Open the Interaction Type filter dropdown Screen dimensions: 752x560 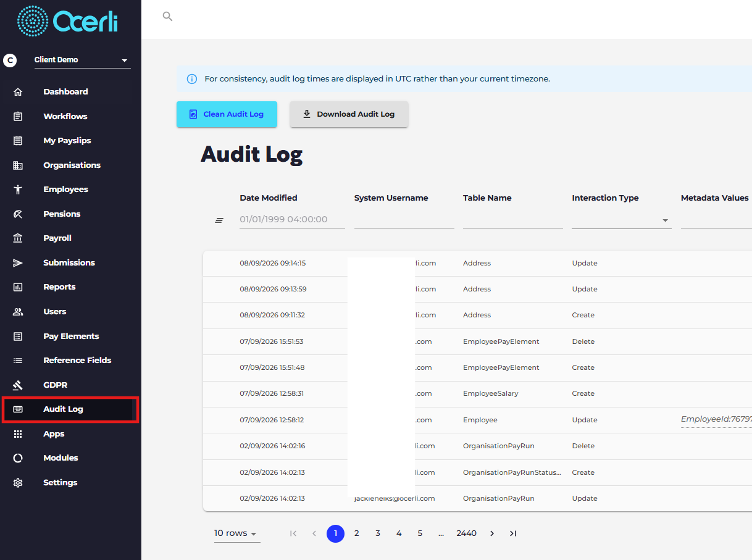621,220
